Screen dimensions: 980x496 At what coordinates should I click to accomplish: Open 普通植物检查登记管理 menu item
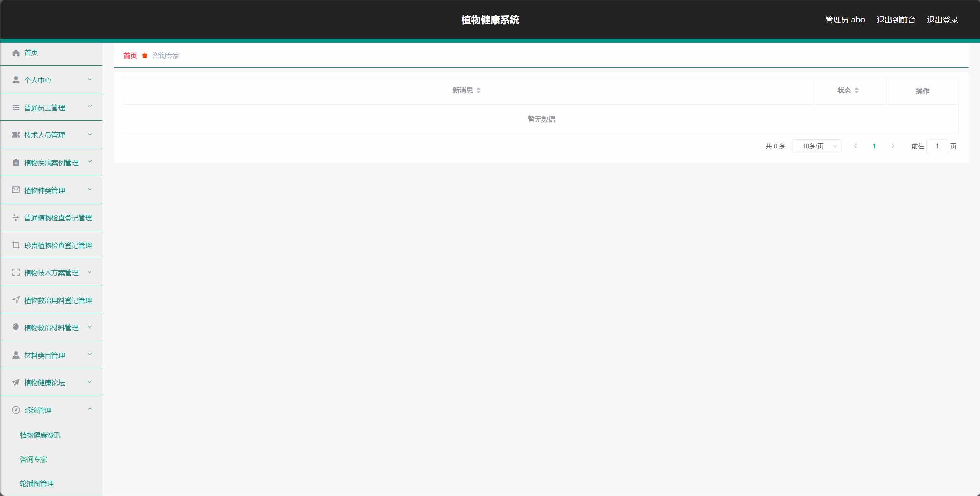pos(51,218)
